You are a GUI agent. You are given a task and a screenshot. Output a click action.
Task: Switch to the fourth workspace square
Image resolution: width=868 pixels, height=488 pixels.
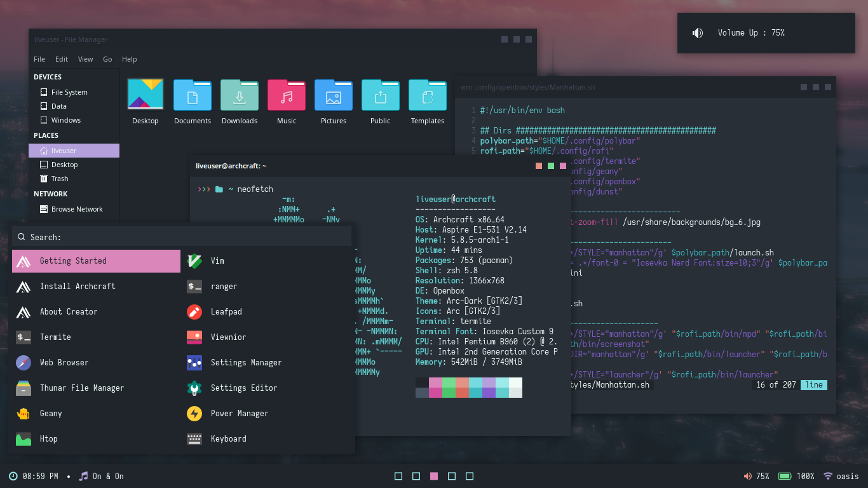(452, 476)
